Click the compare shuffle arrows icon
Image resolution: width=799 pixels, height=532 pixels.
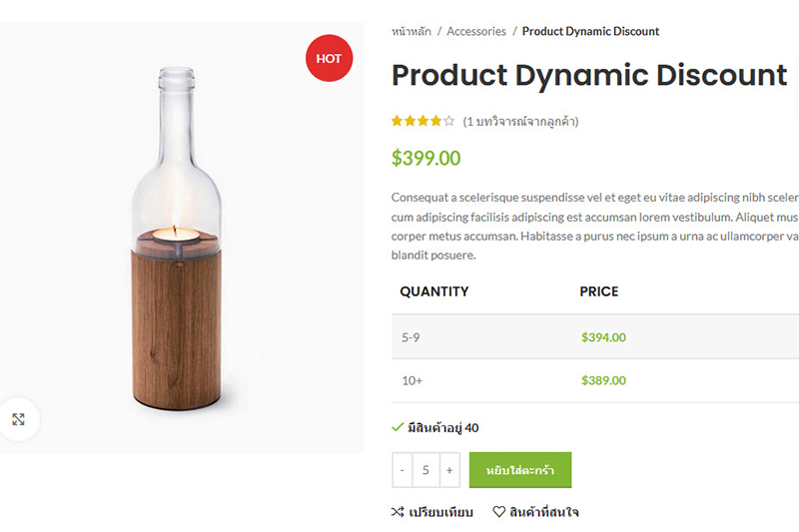pos(398,512)
